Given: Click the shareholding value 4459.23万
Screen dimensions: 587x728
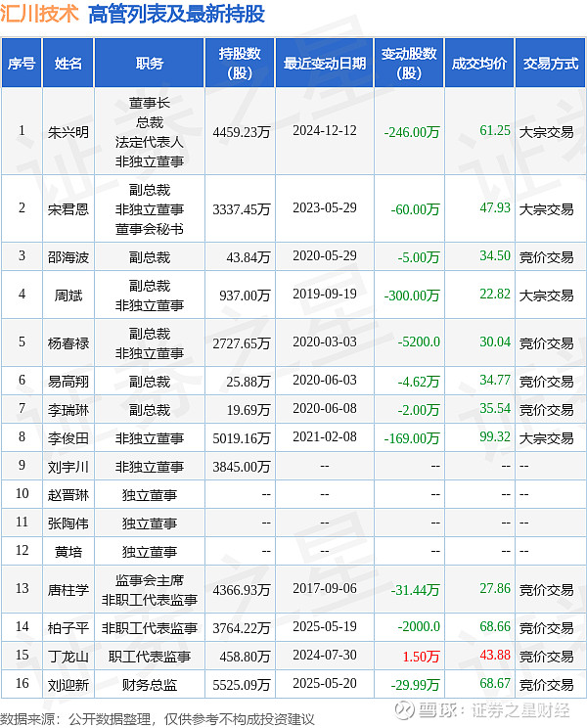Looking at the screenshot, I should (x=242, y=132).
